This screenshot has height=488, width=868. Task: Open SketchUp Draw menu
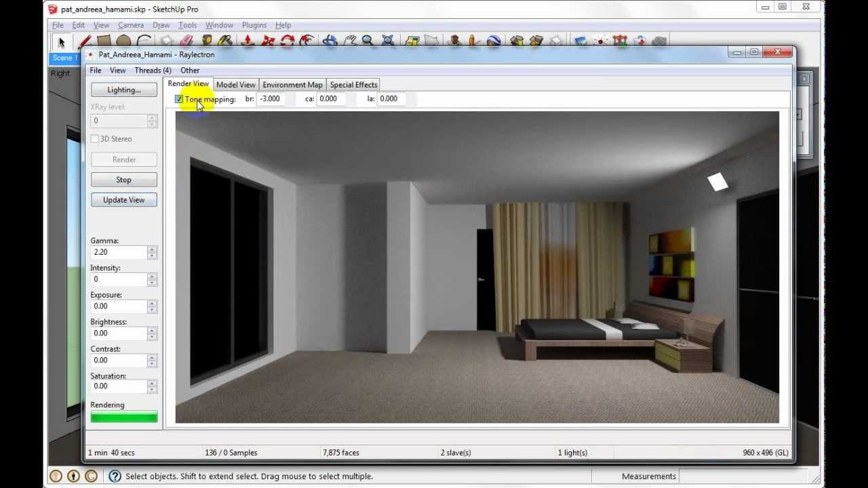click(x=161, y=25)
